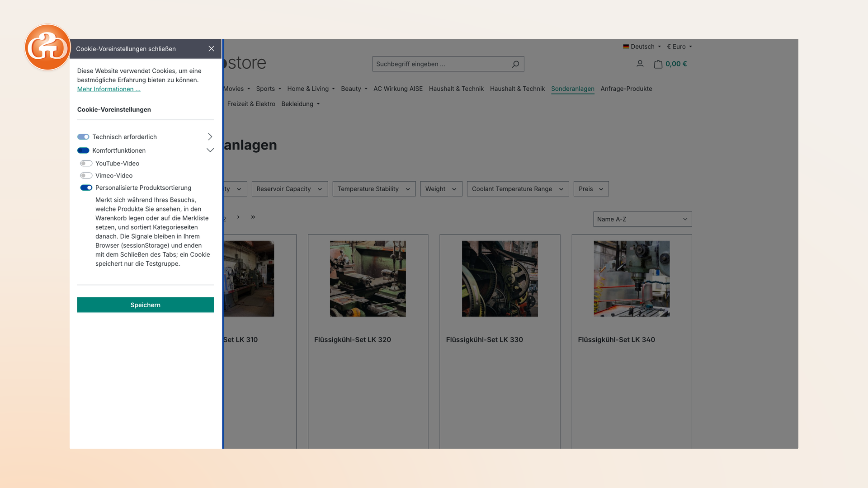Screen dimensions: 868x488
Task: Open Flüssigkühl-Set LK 330 product title
Action: click(485, 340)
